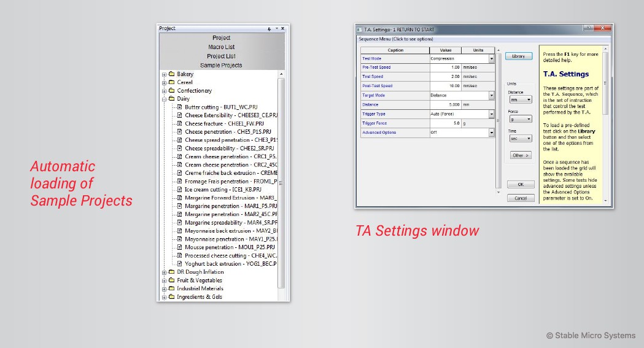Expand the Confectionery folder node
644x348 pixels.
pos(165,91)
